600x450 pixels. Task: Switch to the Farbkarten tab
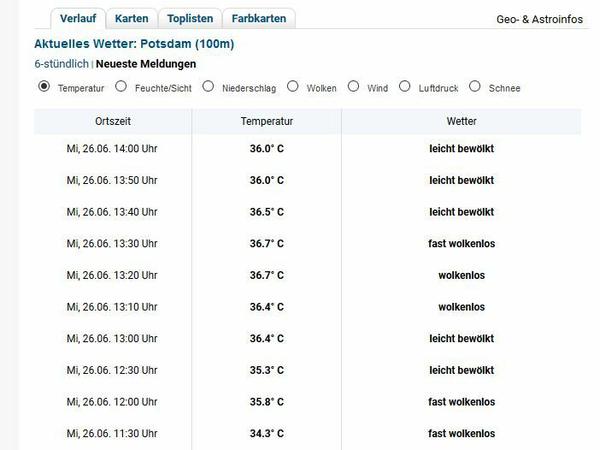[259, 18]
